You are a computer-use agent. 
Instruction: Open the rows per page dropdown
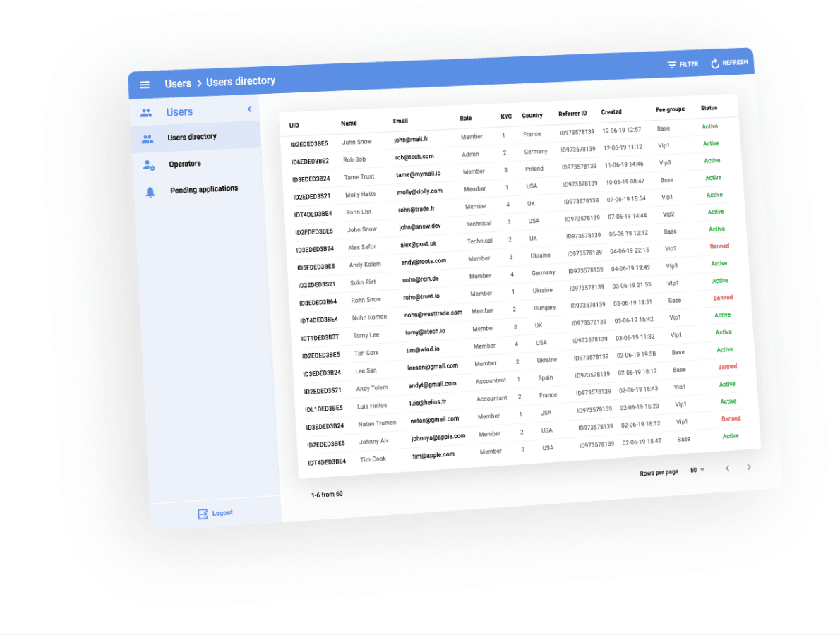[697, 470]
